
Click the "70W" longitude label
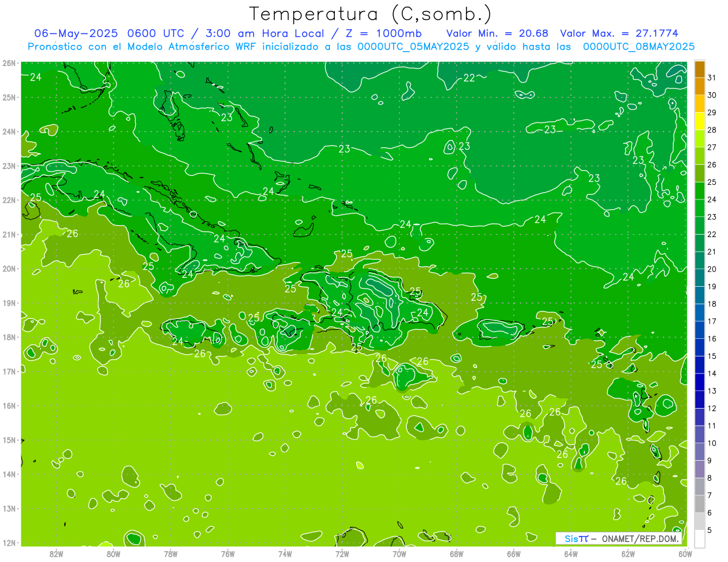(x=399, y=554)
